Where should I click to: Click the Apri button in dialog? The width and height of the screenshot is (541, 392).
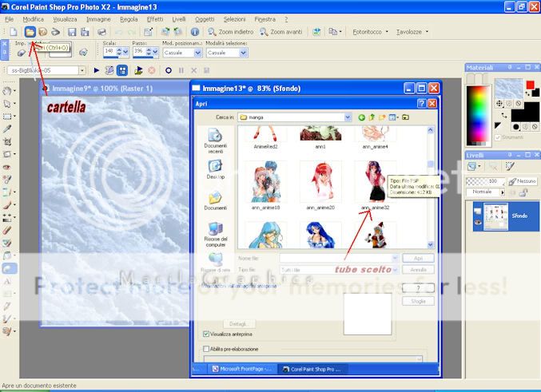(x=418, y=258)
